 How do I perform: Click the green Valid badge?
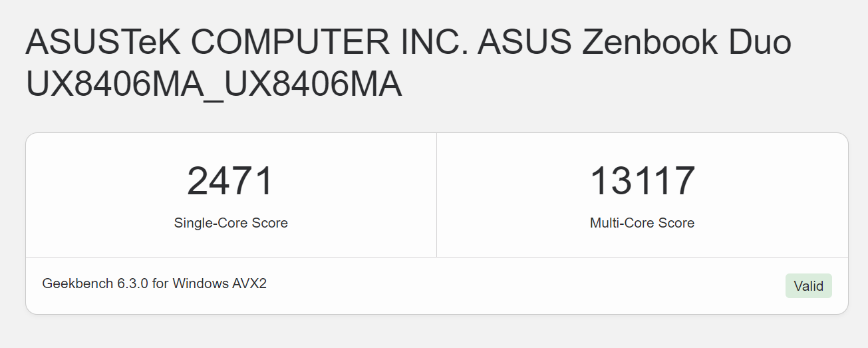pos(808,286)
